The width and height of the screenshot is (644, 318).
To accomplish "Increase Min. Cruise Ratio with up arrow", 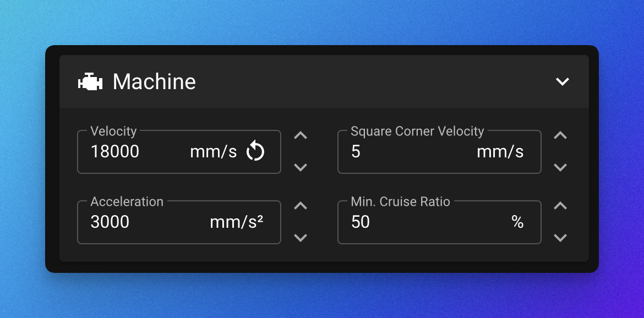I will 560,206.
